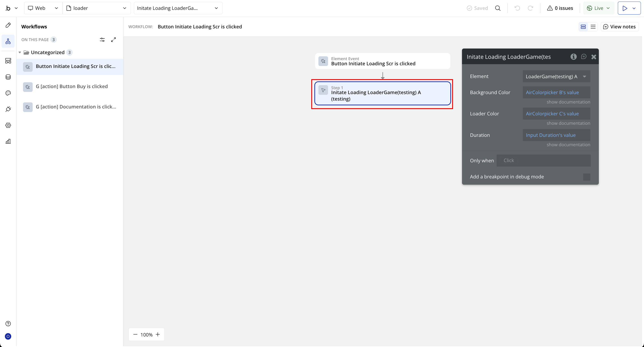This screenshot has height=347, width=644.
Task: Click the search magnifier icon
Action: 498,8
